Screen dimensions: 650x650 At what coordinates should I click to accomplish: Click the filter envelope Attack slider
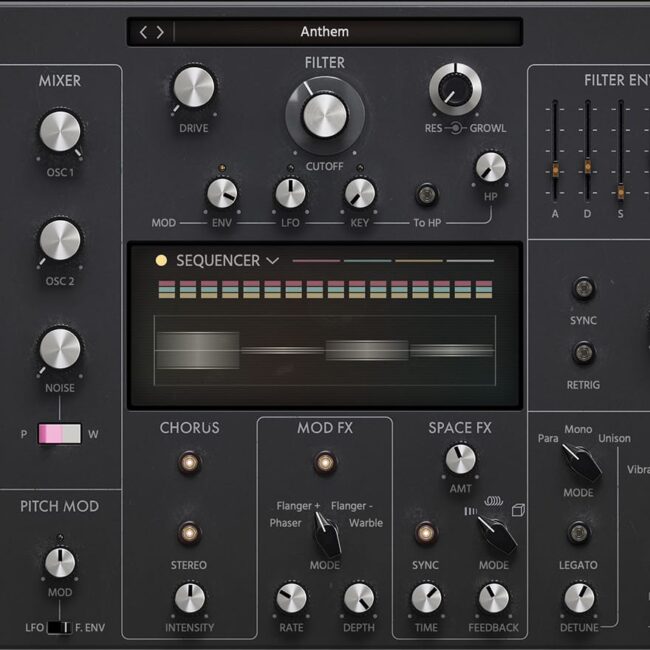point(554,158)
